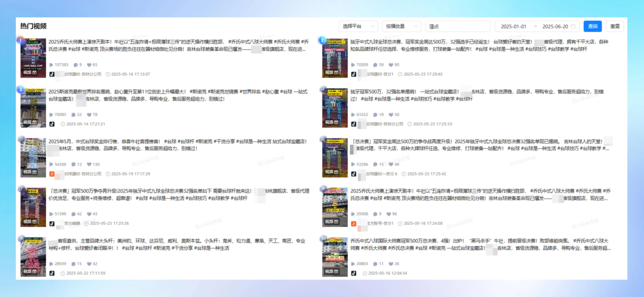This screenshot has height=297, width=644.
Task: Open thumbnail of rank 3 video with 70083 plays
Action: [33, 108]
